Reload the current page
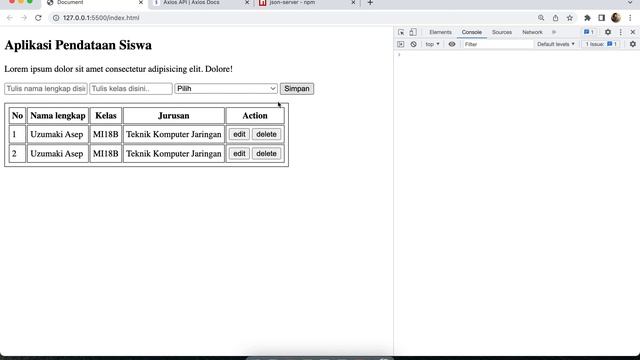This screenshot has width=640, height=360. click(x=38, y=18)
